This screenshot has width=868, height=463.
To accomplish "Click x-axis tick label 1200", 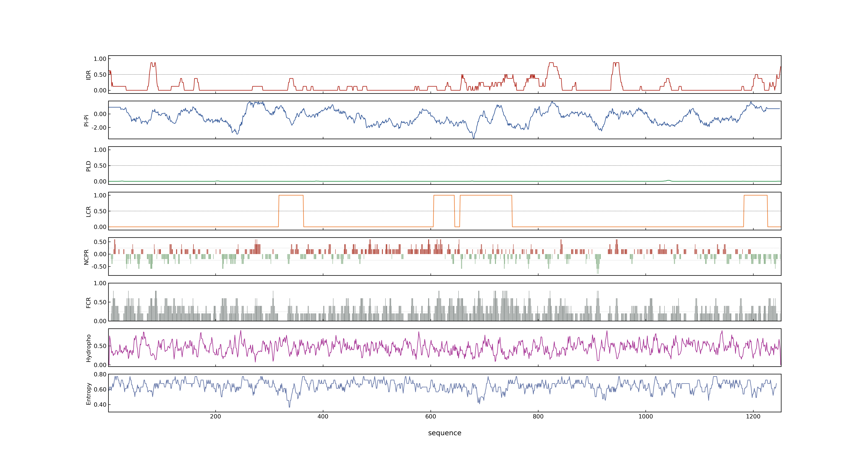I will click(x=753, y=416).
